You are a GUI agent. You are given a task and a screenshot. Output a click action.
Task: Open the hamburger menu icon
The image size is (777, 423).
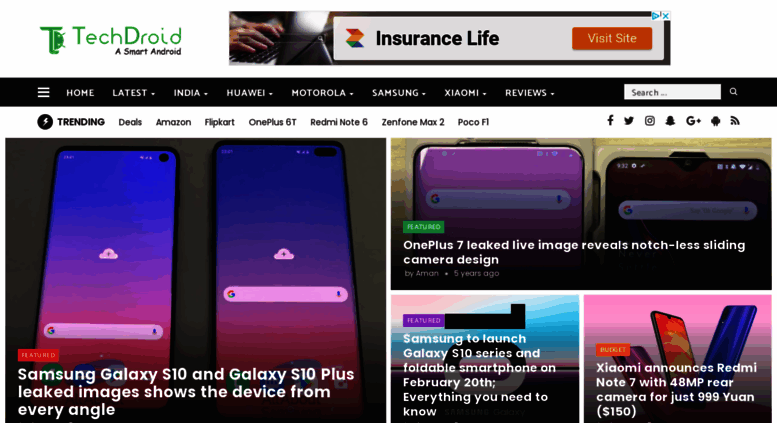pyautogui.click(x=44, y=92)
